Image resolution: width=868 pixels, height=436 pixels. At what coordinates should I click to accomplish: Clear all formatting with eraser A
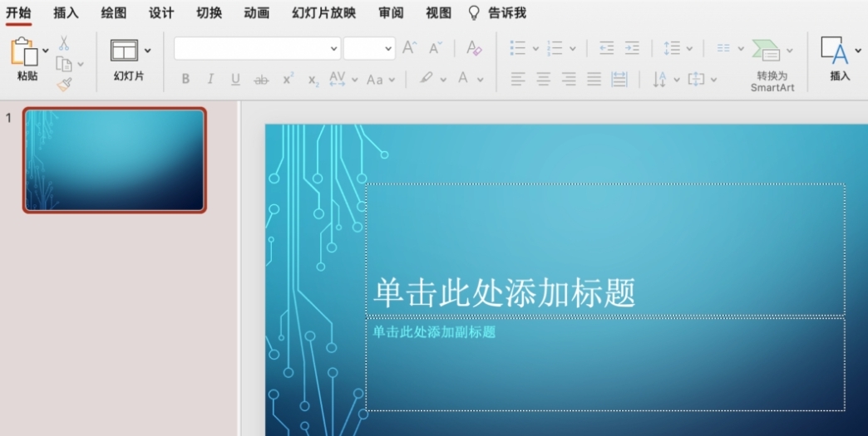coord(474,48)
